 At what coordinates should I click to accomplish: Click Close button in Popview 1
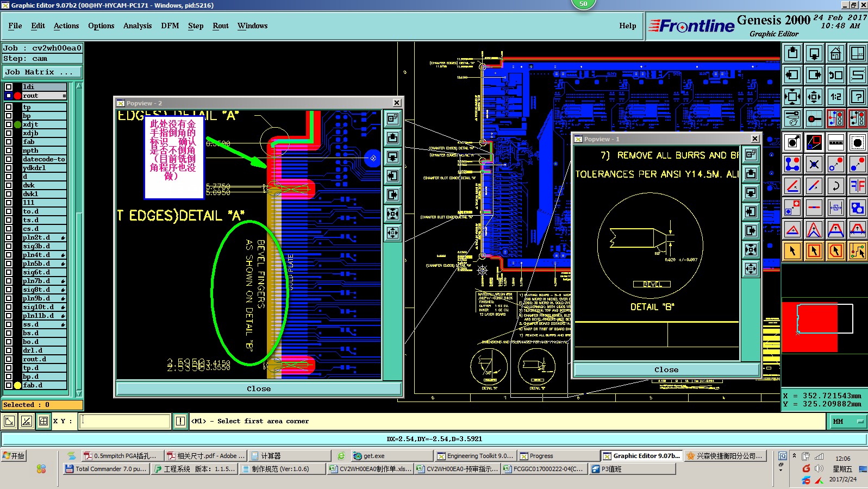pyautogui.click(x=666, y=369)
